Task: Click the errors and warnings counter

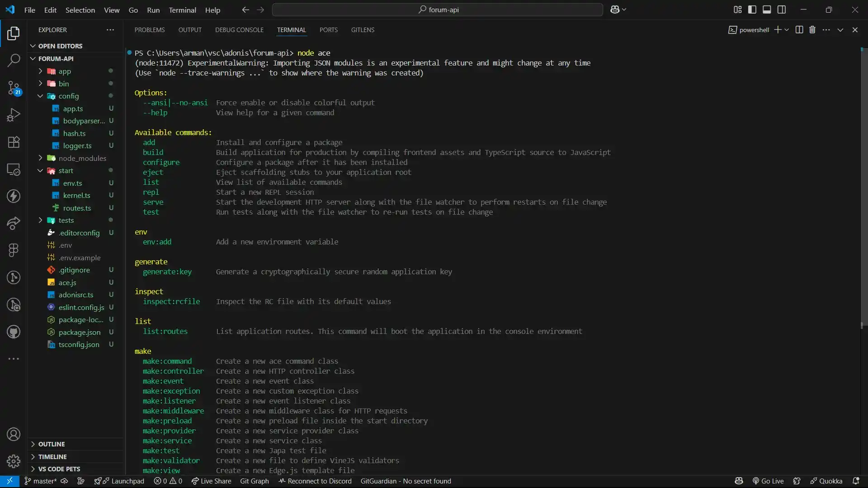Action: pos(168,481)
